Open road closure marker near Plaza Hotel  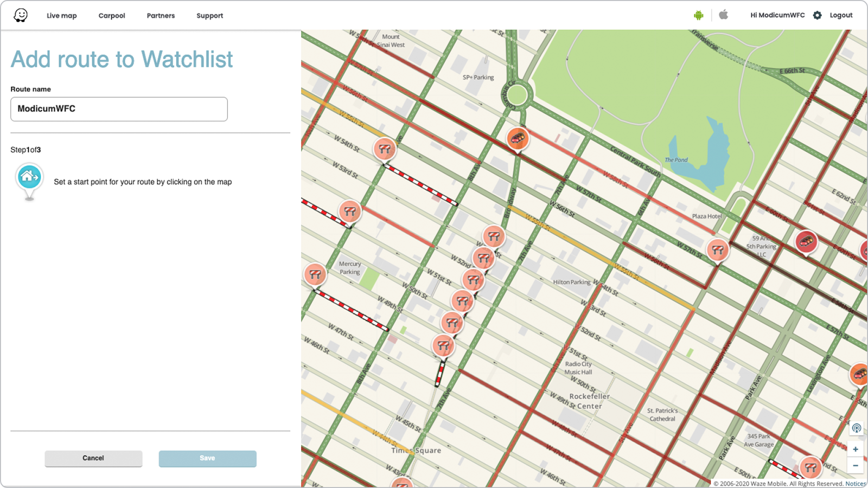[x=718, y=250]
